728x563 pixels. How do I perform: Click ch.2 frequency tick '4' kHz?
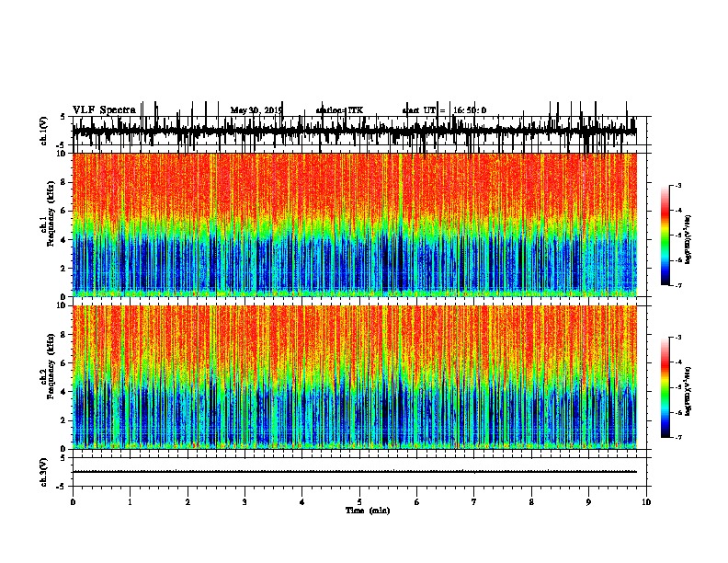(x=64, y=392)
